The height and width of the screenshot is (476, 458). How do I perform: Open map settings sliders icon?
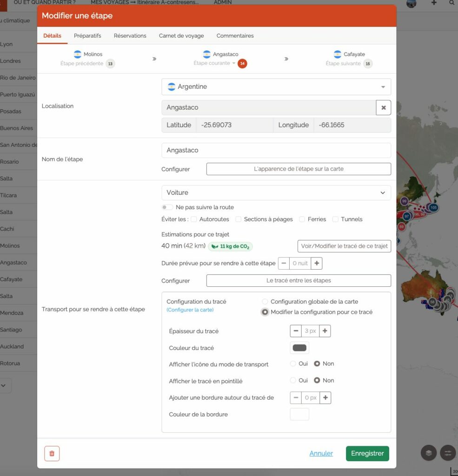448,453
